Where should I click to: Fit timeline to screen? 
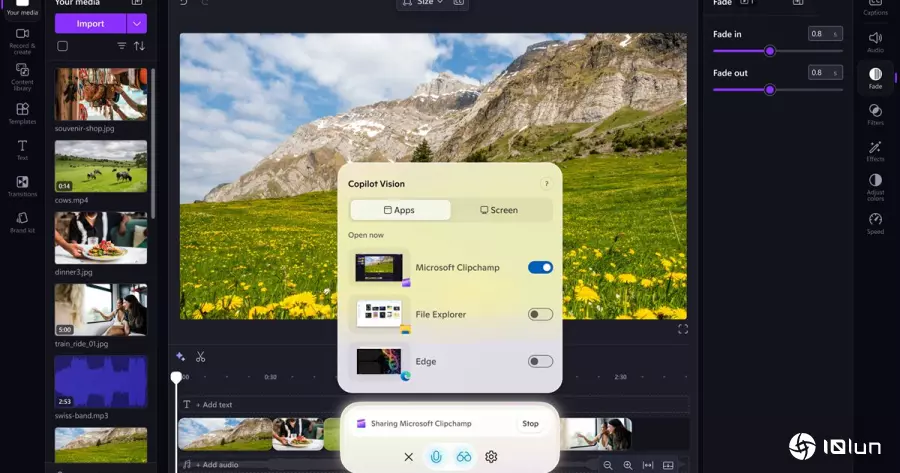(648, 466)
